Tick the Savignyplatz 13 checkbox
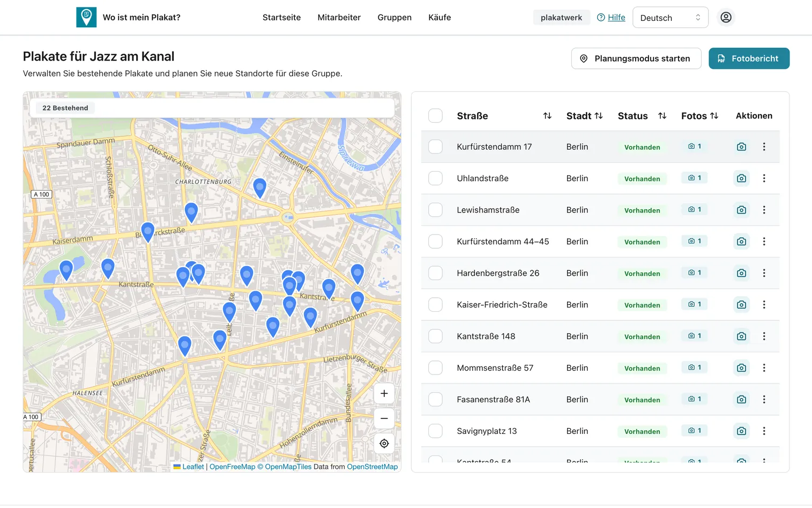The height and width of the screenshot is (508, 812). click(436, 431)
